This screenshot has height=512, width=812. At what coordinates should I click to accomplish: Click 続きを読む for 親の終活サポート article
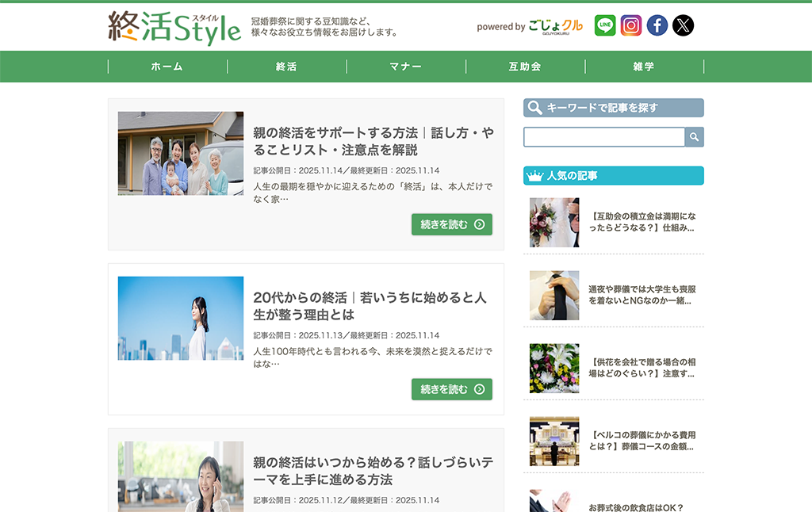(x=452, y=224)
